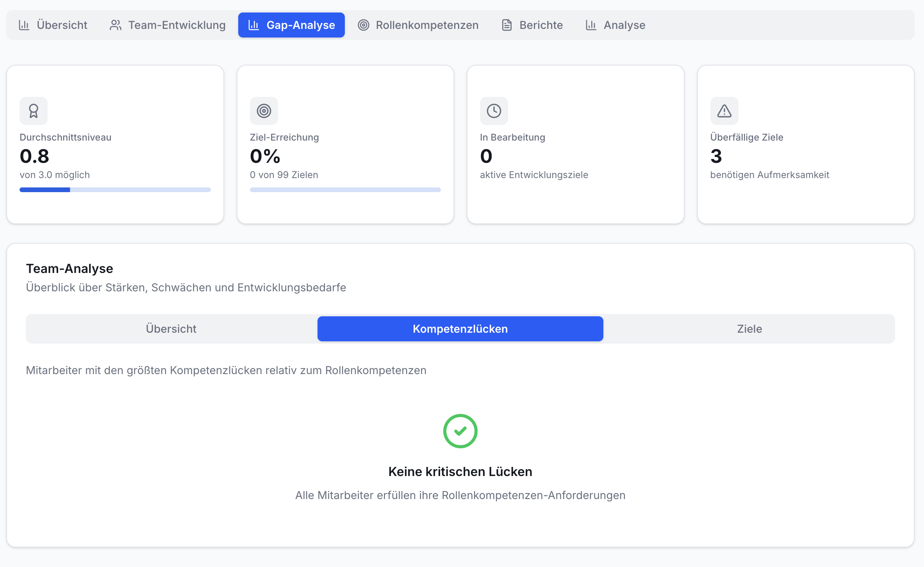The width and height of the screenshot is (924, 567).
Task: Switch to the Ziele sub-tab
Action: pos(749,329)
